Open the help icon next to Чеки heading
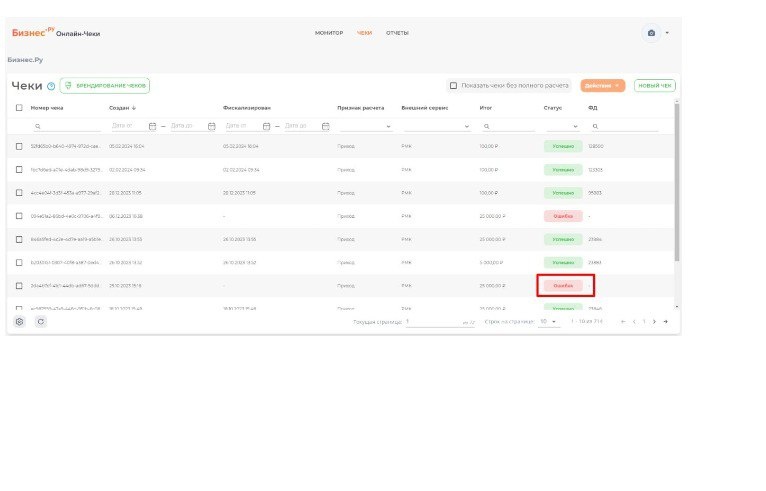 [x=51, y=86]
